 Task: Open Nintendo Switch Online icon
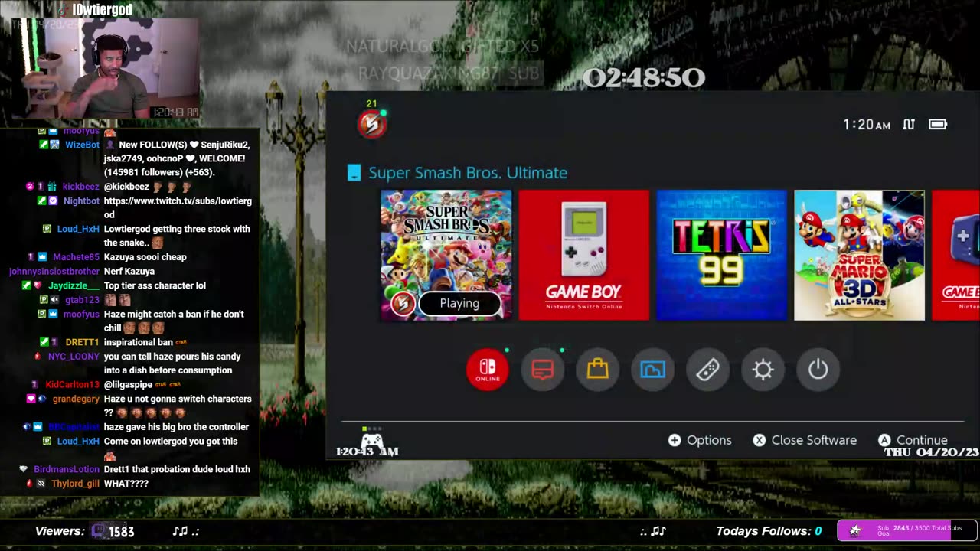[488, 370]
